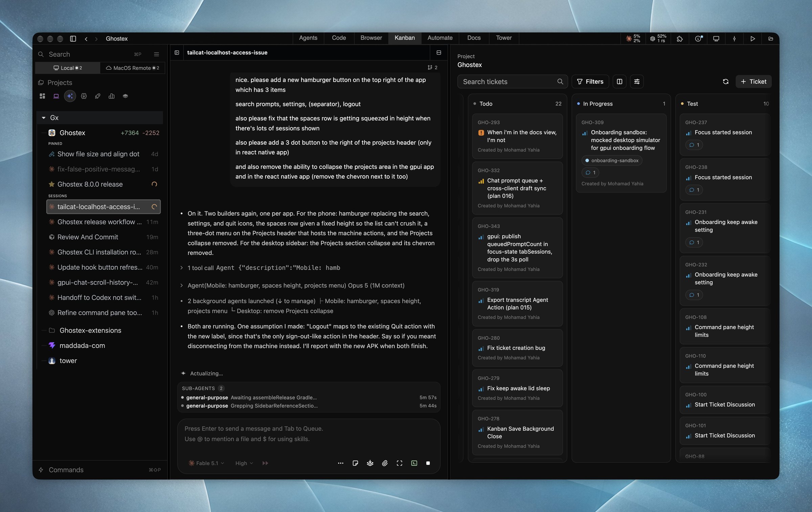Click the sticky note icon in composer
Viewport: 812px width, 512px height.
pyautogui.click(x=355, y=463)
